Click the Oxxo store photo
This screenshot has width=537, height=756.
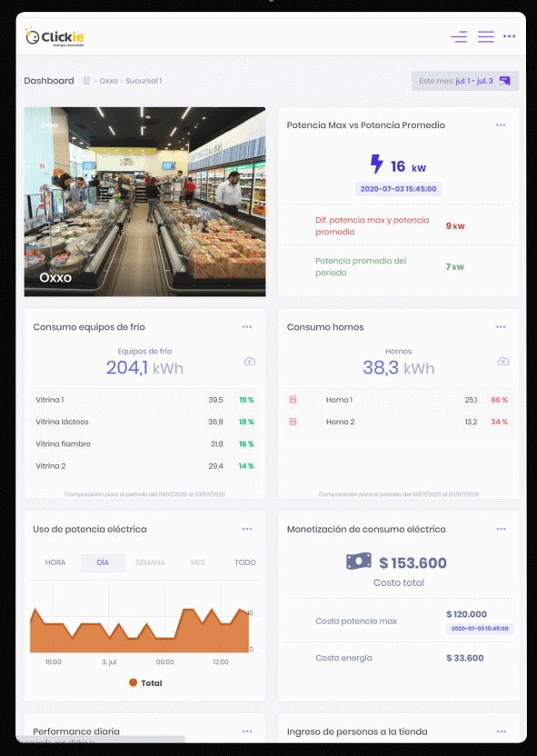point(144,202)
